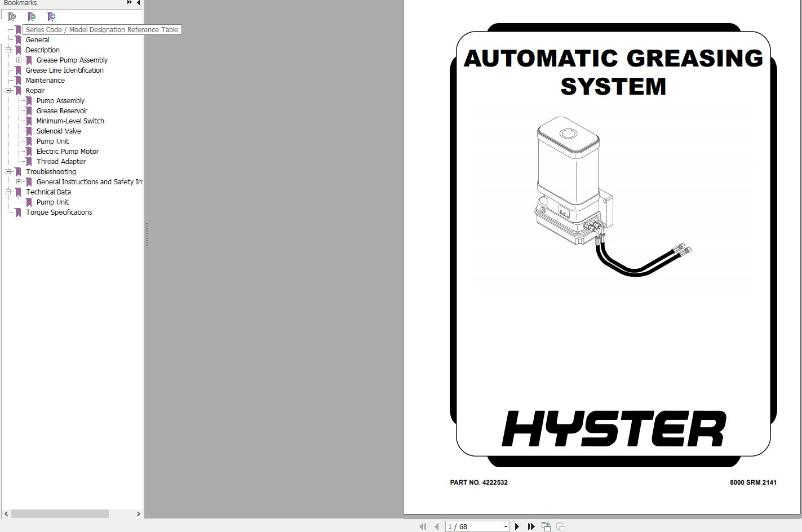Expand General Instructions and Safety bookmark
Screen dimensions: 802x532
tap(19, 182)
